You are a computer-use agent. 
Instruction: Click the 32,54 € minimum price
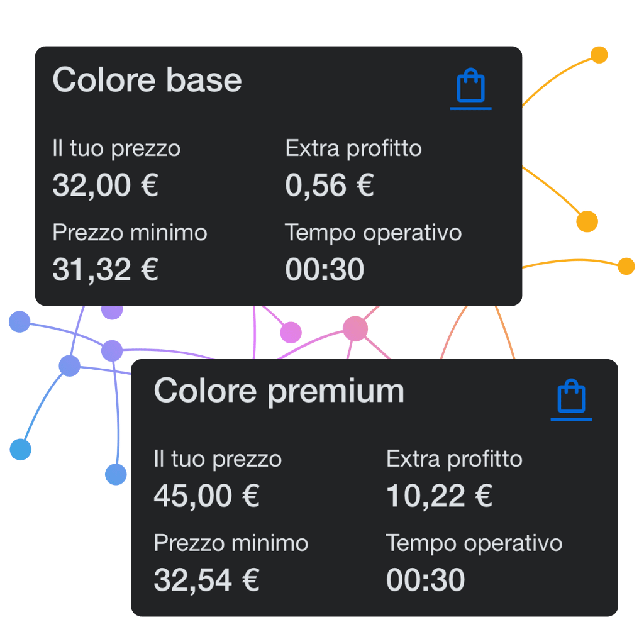tap(206, 580)
